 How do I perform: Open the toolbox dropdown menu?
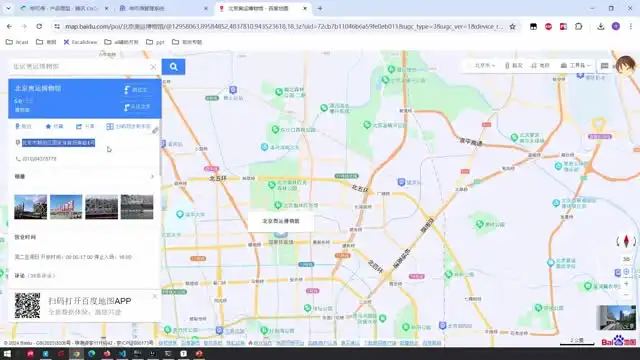click(576, 65)
